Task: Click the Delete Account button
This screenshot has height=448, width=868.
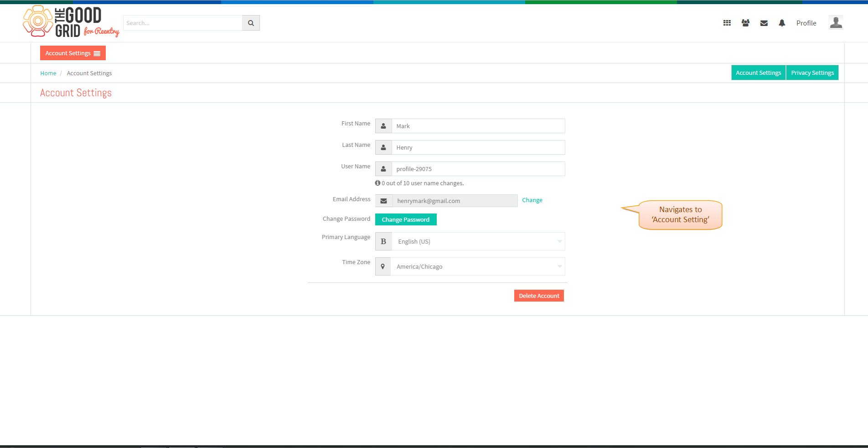Action: 539,296
